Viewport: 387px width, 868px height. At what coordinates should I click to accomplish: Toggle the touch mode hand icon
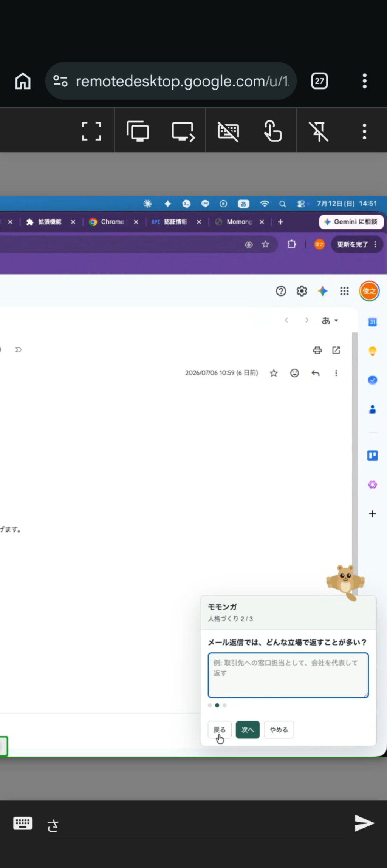[273, 131]
